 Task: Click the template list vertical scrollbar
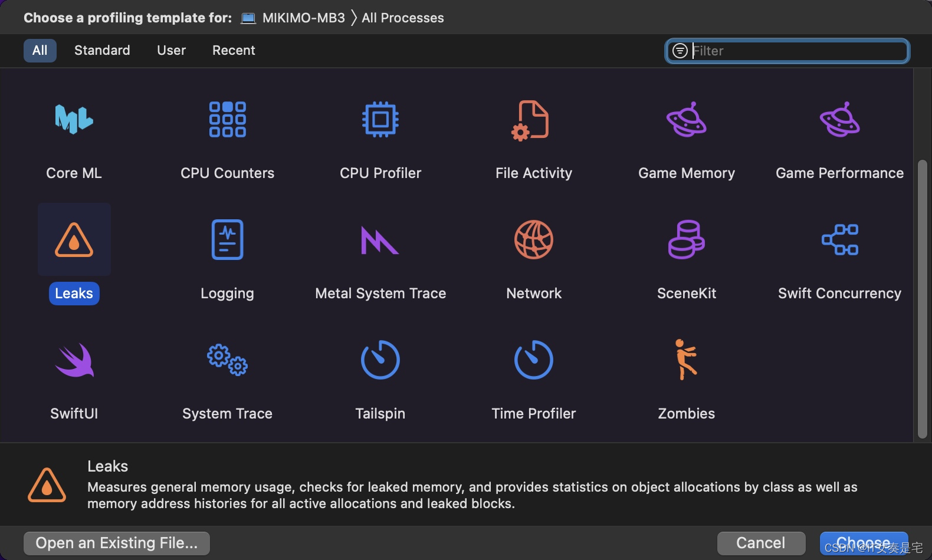click(923, 299)
